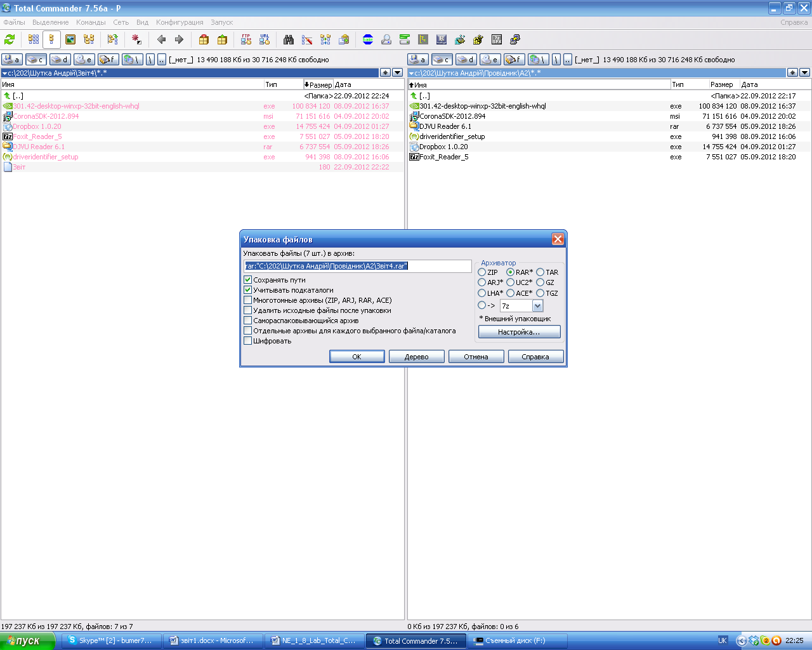Screen dimensions: 812x650
Task: Click the 7z SFX toolbar icon
Action: tap(497, 39)
